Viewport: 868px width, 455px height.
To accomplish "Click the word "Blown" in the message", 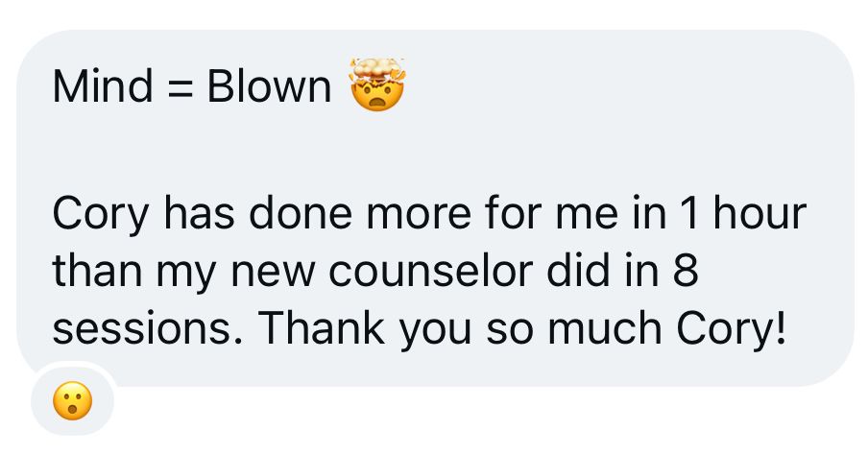I will click(x=269, y=87).
